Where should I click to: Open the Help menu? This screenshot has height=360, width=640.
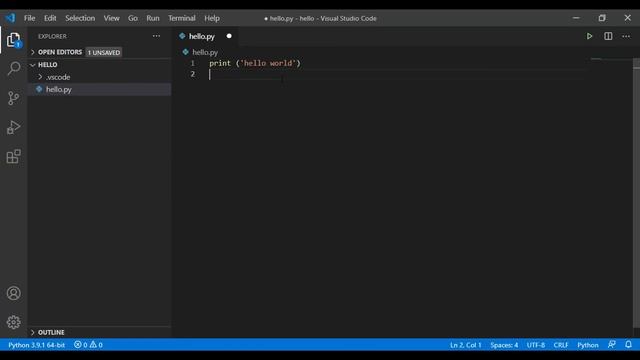pyautogui.click(x=212, y=18)
